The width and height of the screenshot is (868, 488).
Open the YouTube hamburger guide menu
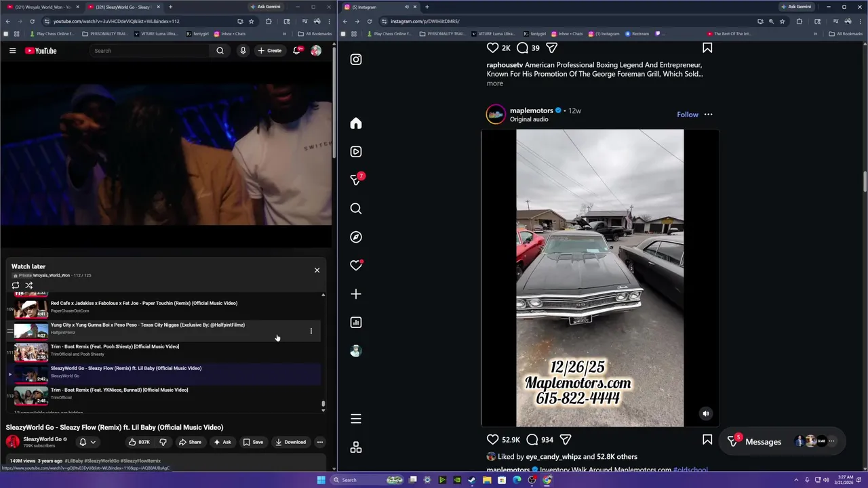coord(12,51)
